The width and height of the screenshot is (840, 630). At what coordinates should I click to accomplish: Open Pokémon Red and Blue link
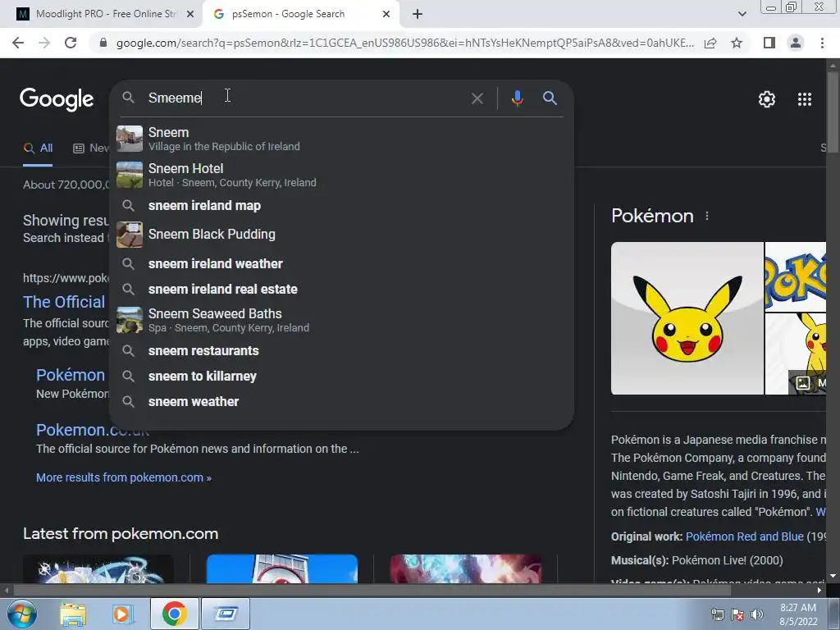[745, 536]
